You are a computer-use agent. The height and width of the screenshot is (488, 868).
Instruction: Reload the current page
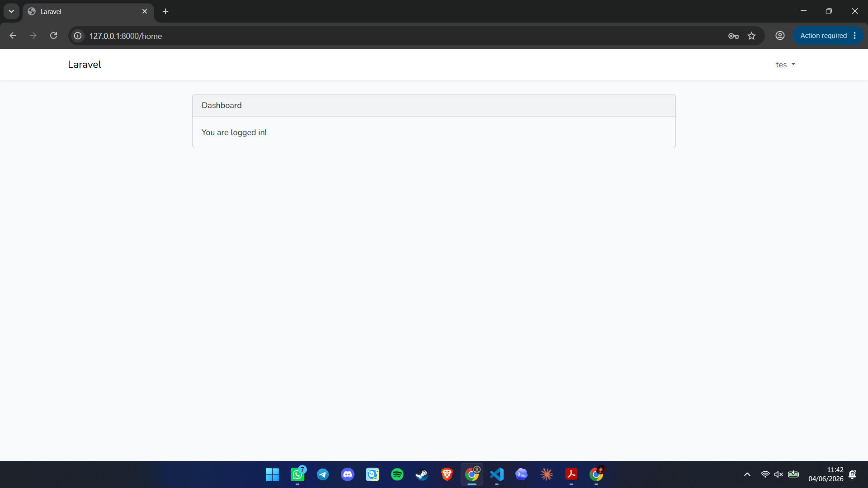53,36
